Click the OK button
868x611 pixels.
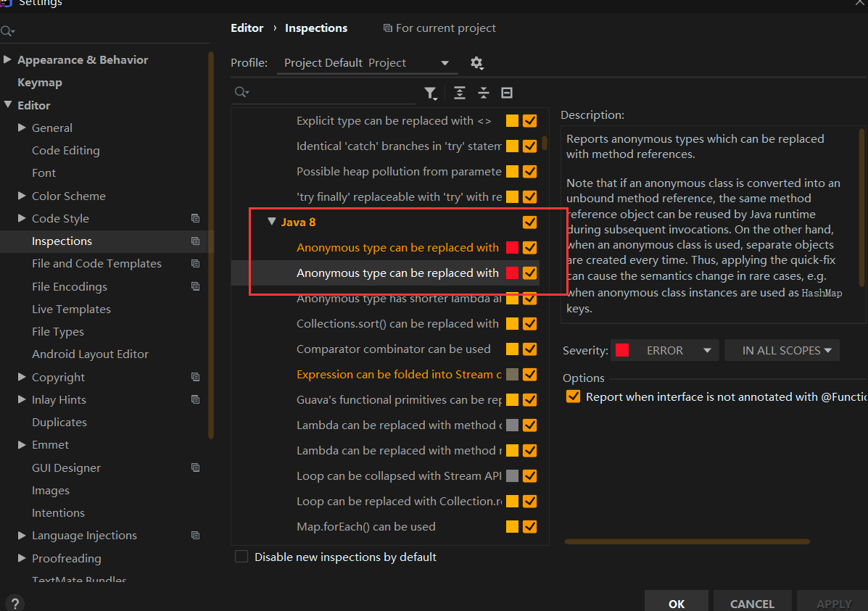[677, 603]
